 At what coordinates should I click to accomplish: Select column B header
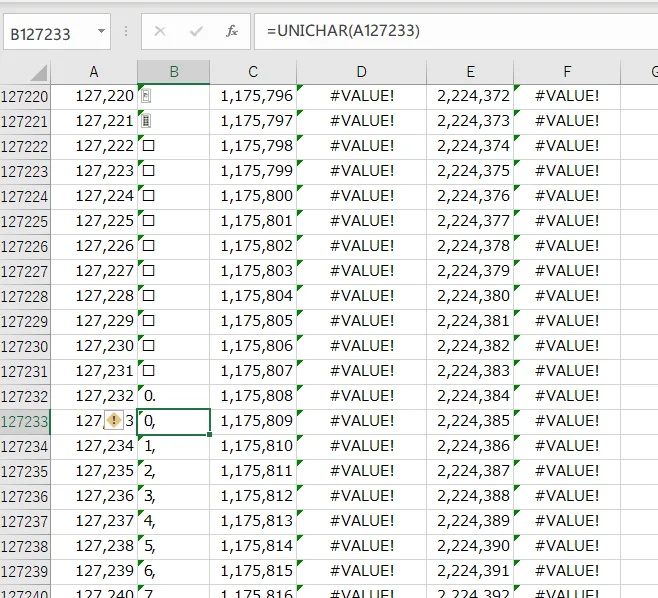pyautogui.click(x=173, y=72)
